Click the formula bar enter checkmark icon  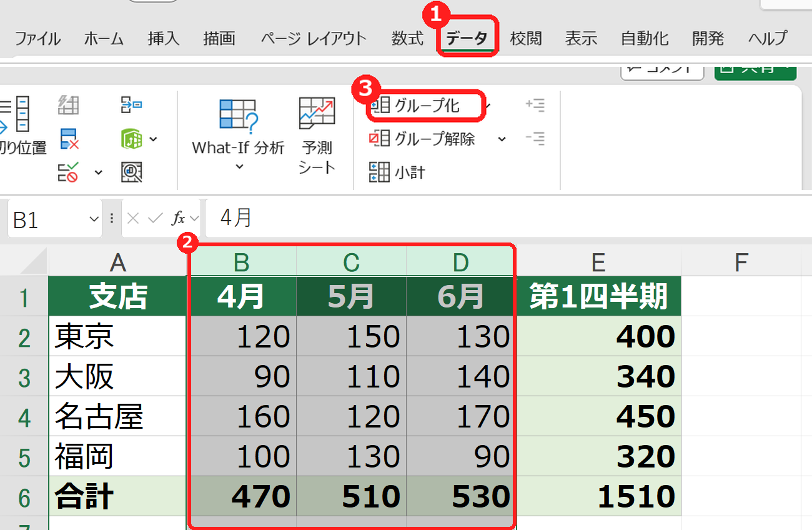pyautogui.click(x=155, y=218)
